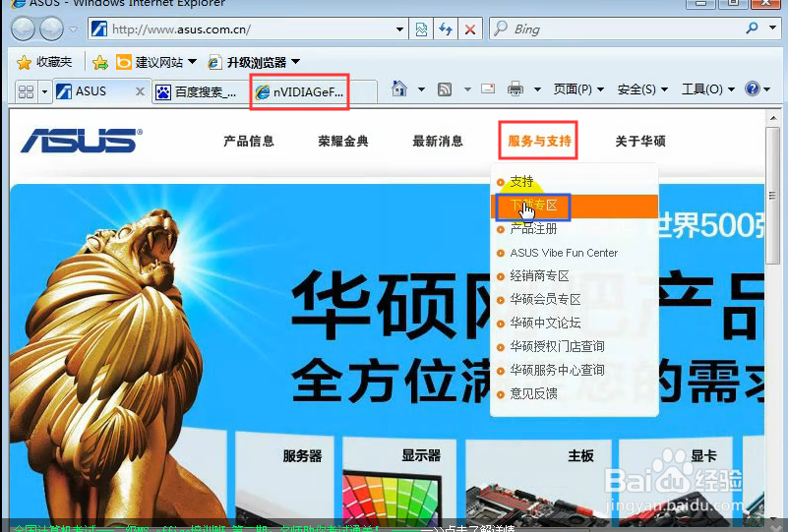Open the 页面(P) menu
The image size is (788, 532).
tap(577, 89)
